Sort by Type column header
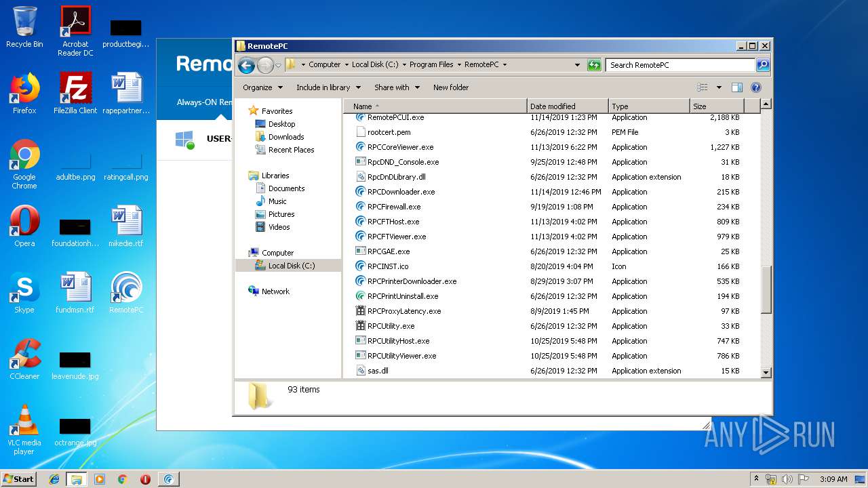The height and width of the screenshot is (488, 868). click(x=649, y=106)
